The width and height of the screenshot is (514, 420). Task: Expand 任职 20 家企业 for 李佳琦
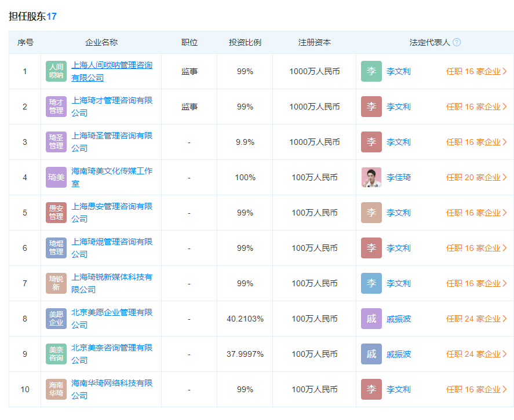[476, 177]
